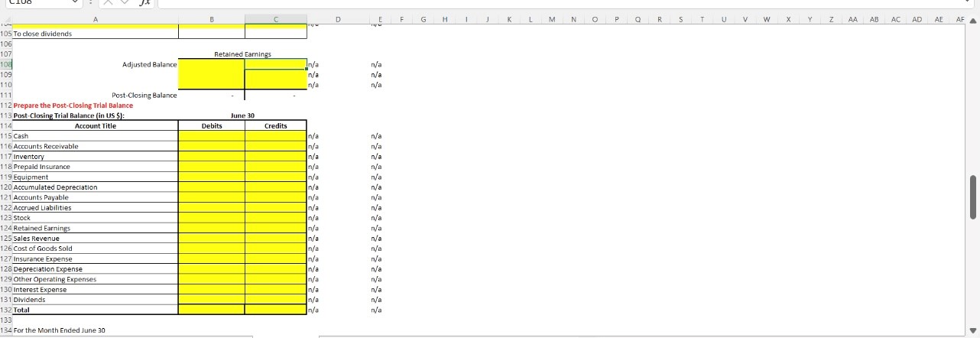Select row 115 header
The image size is (980, 338).
pyautogui.click(x=6, y=136)
